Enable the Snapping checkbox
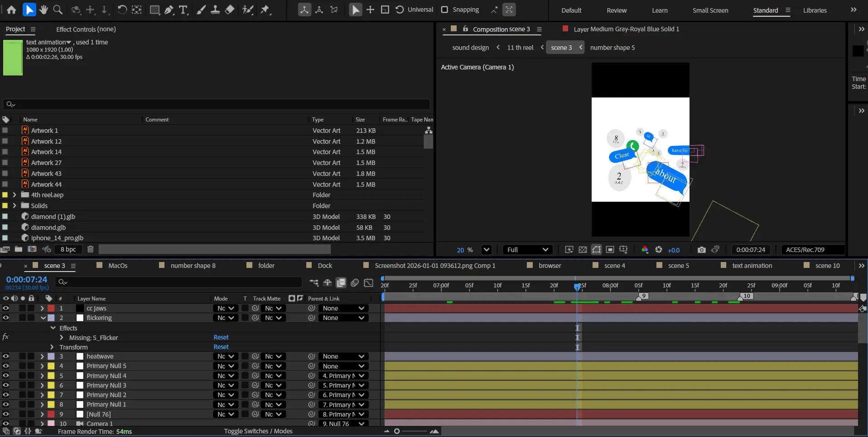This screenshot has width=868, height=437. pyautogui.click(x=444, y=10)
